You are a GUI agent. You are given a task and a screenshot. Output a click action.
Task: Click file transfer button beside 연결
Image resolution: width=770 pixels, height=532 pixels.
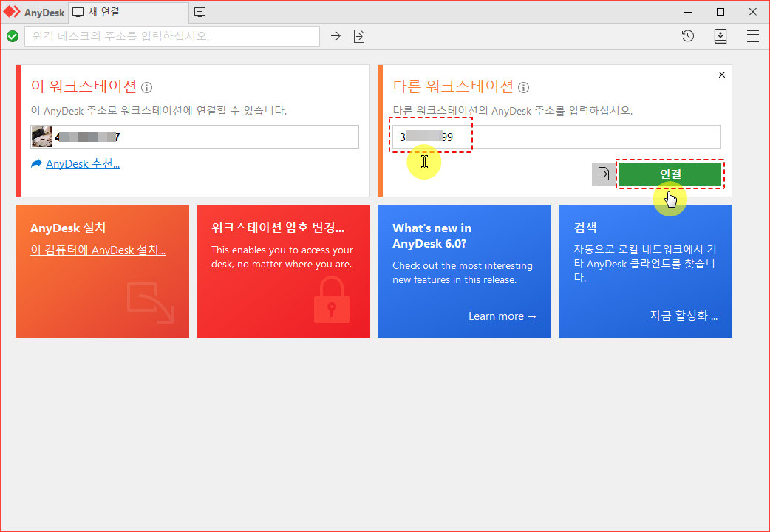[604, 174]
